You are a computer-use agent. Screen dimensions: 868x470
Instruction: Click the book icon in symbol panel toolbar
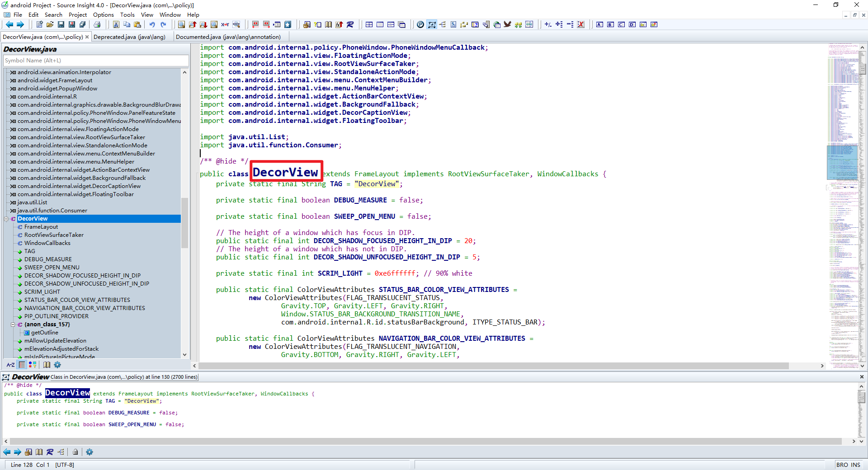(47, 365)
